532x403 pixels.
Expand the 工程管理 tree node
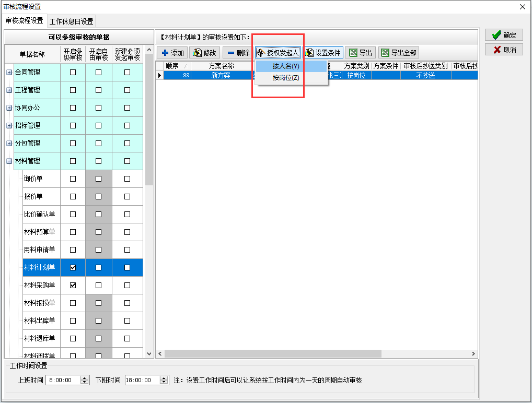click(8, 90)
